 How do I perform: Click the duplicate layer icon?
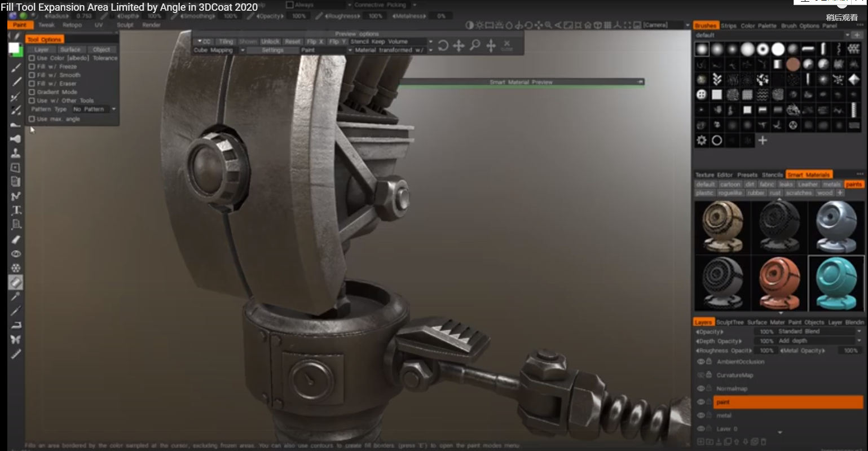tap(728, 441)
